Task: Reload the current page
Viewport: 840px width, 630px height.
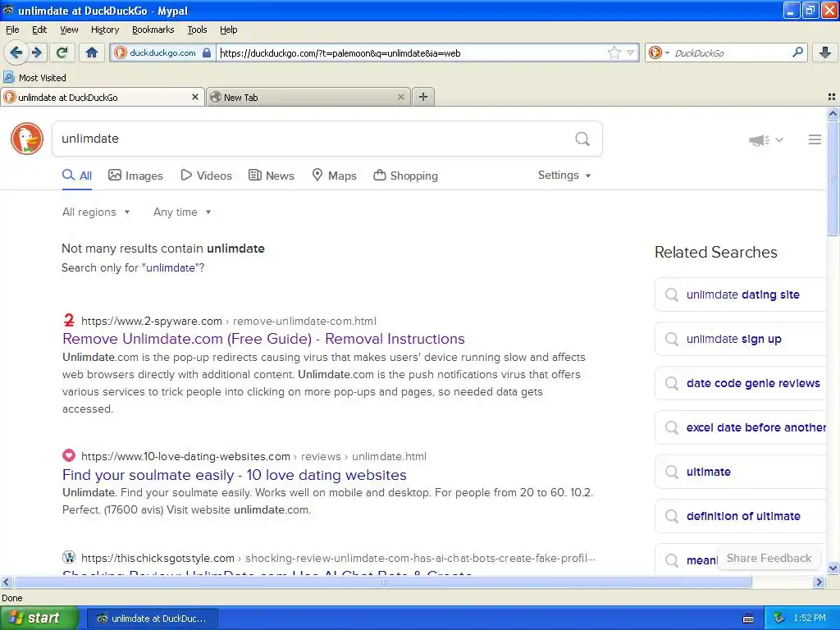Action: [x=62, y=52]
